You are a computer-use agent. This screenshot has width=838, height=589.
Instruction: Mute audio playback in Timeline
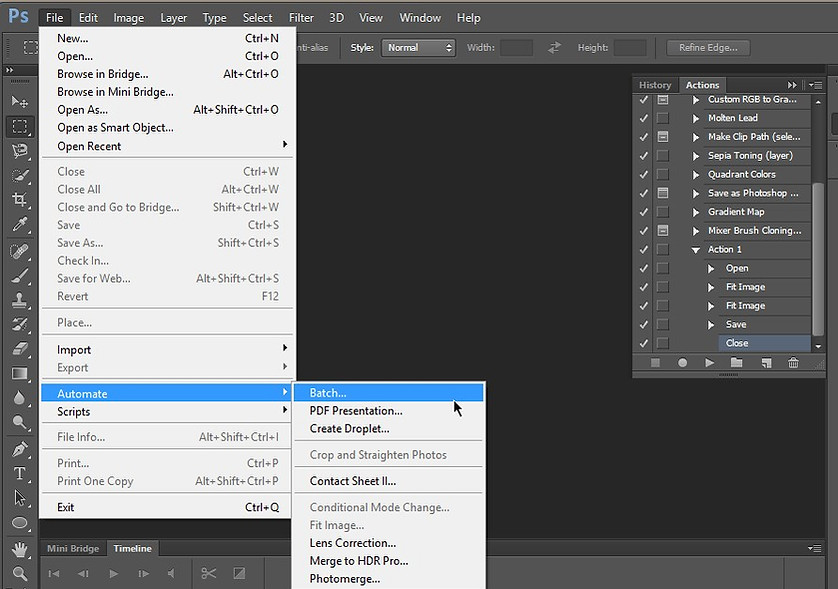click(x=171, y=574)
